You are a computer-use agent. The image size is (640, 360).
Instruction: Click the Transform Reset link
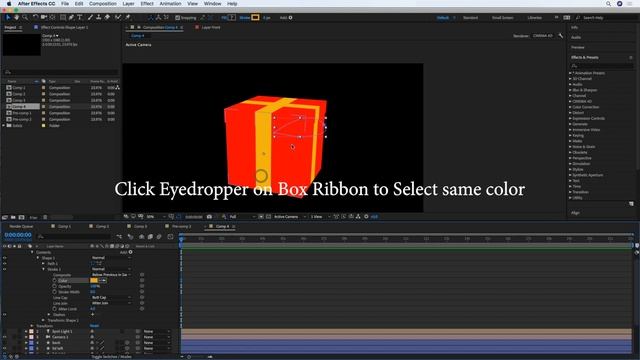(x=94, y=326)
